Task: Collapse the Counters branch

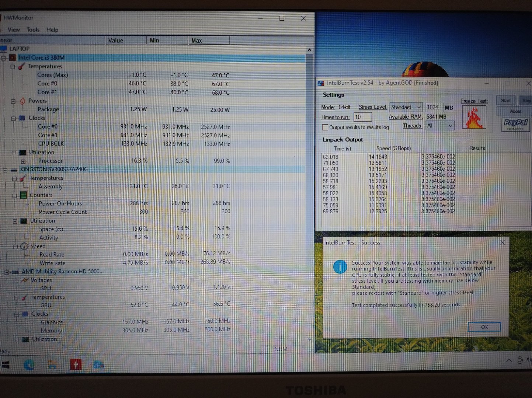Action: (x=14, y=195)
